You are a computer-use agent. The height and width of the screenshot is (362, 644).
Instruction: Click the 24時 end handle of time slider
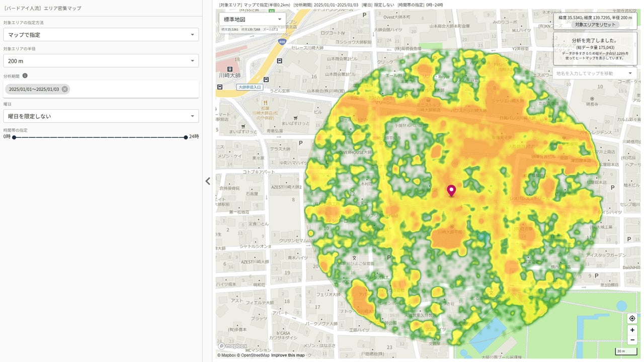click(186, 137)
